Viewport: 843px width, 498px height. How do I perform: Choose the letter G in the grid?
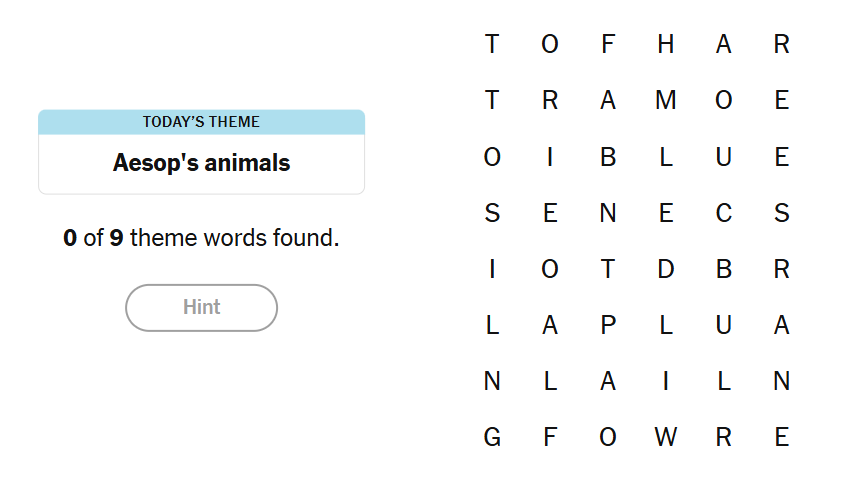point(492,437)
